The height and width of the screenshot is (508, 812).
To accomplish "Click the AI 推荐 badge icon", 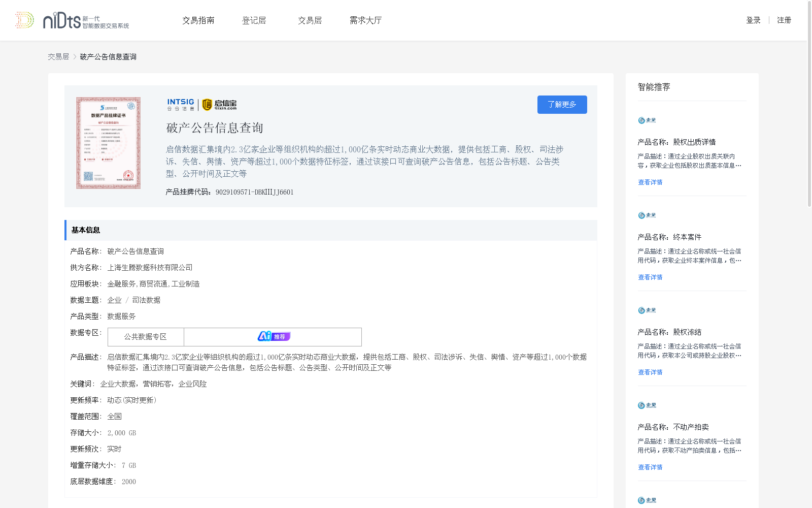I will (274, 336).
